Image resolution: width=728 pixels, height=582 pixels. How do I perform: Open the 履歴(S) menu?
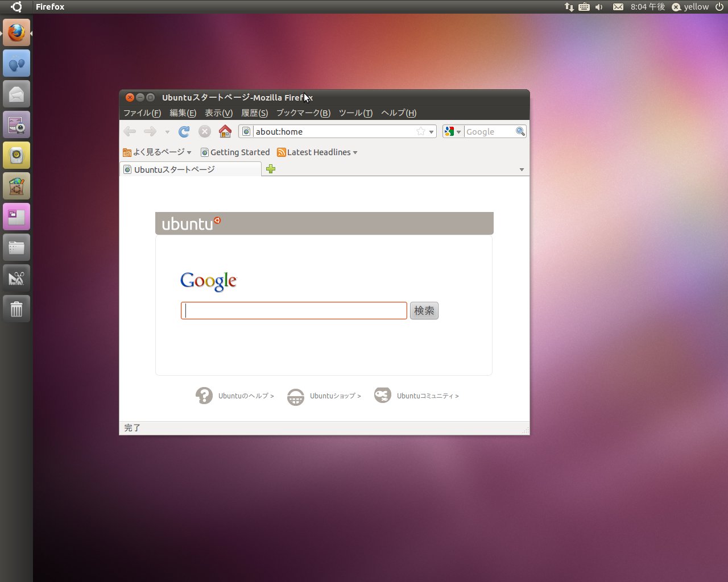(255, 113)
